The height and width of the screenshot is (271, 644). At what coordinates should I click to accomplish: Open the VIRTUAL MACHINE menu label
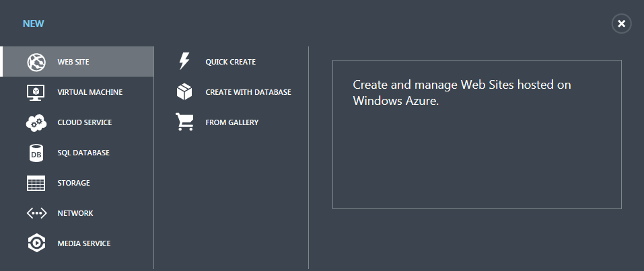click(90, 92)
